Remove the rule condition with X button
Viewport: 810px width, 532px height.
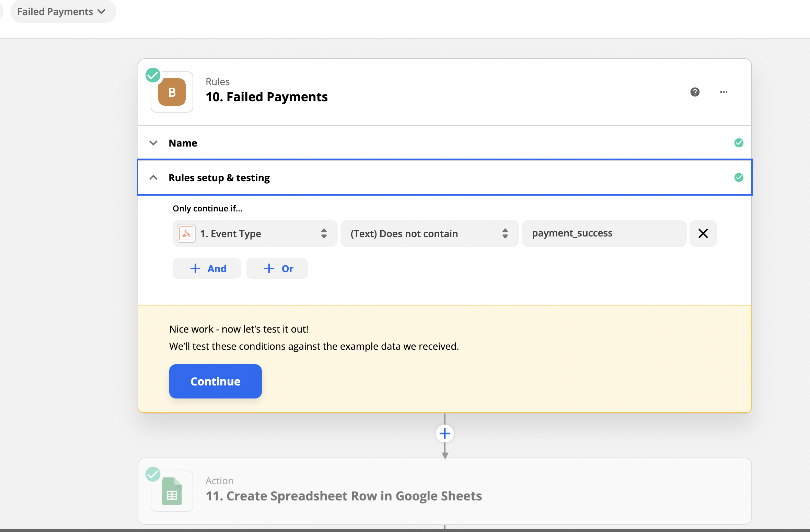703,233
